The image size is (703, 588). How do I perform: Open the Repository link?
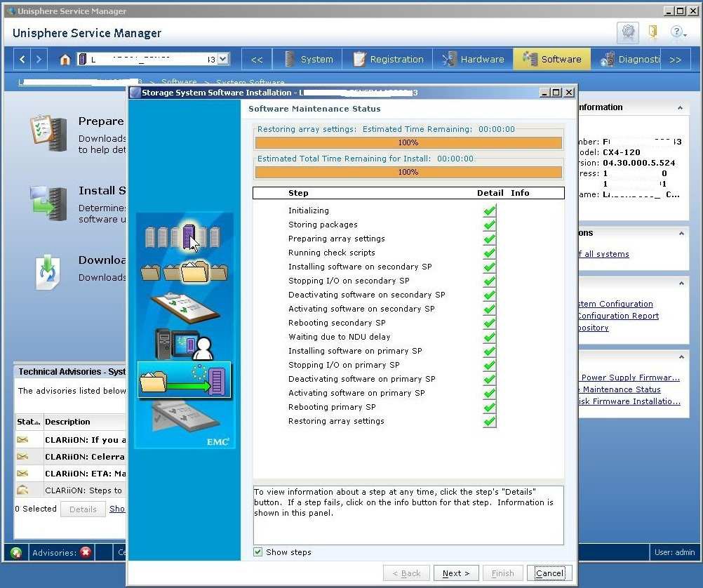coord(593,328)
